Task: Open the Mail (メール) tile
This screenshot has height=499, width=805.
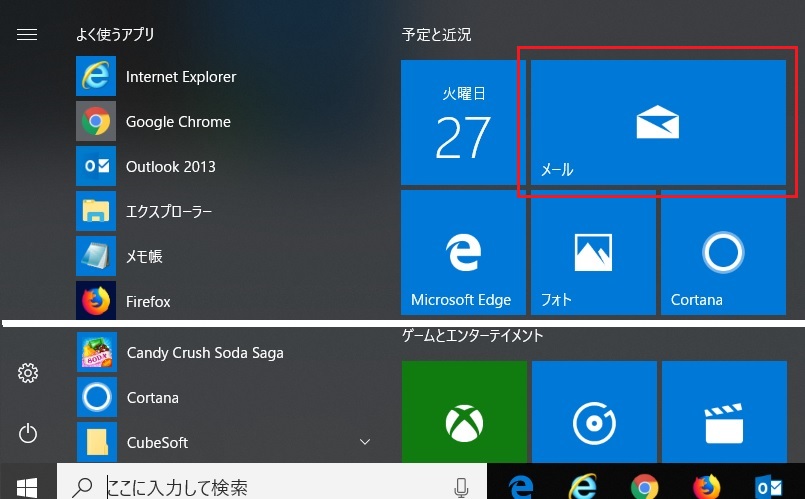Action: (658, 122)
